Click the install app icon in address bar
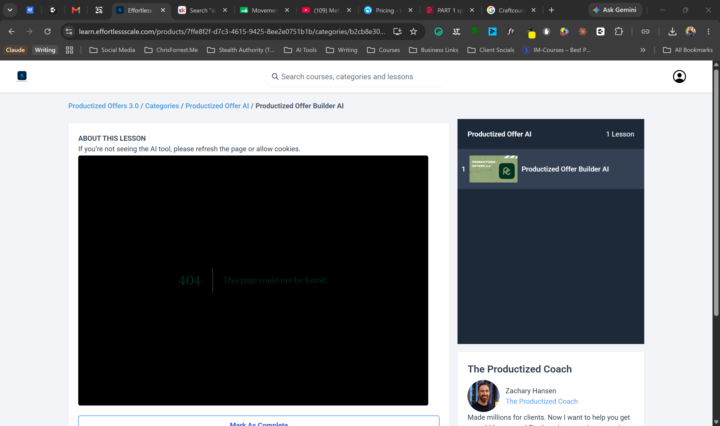The image size is (720, 426). pos(397,31)
